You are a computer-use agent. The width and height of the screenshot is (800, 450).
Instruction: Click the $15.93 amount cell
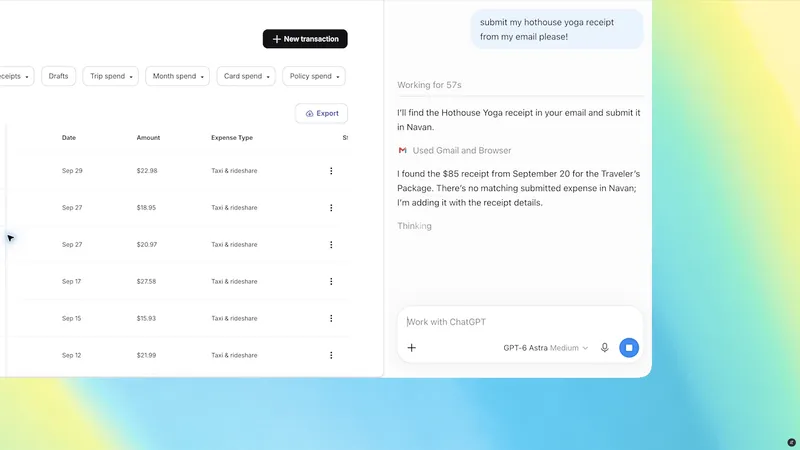146,318
